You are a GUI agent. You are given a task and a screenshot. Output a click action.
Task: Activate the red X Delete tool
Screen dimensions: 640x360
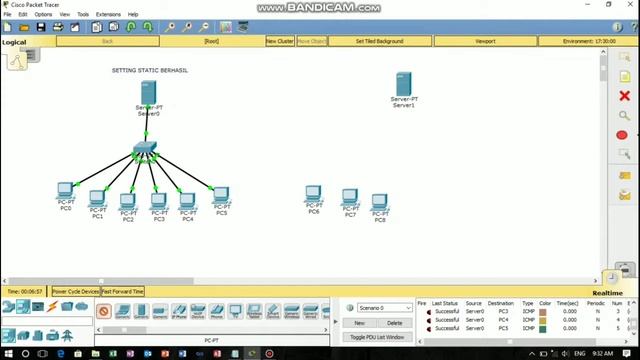click(x=624, y=96)
